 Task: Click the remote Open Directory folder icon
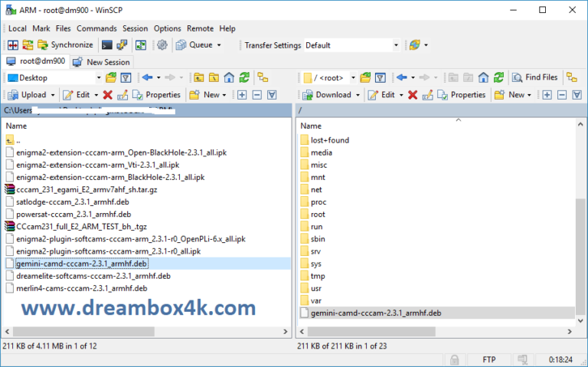point(365,77)
